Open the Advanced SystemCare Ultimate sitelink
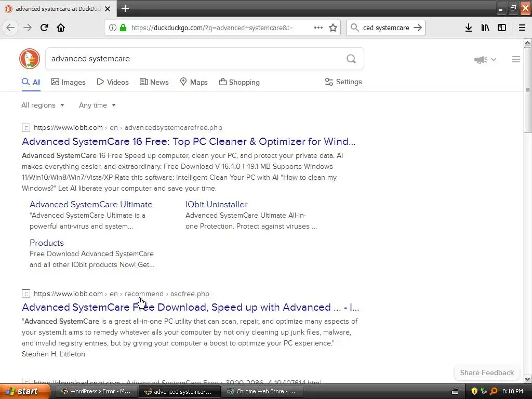Viewport: 532px width, 399px height. point(91,205)
